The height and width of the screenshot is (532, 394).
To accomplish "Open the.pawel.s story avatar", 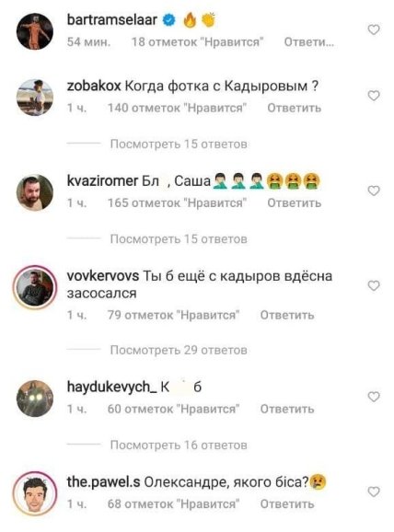I will (x=35, y=493).
